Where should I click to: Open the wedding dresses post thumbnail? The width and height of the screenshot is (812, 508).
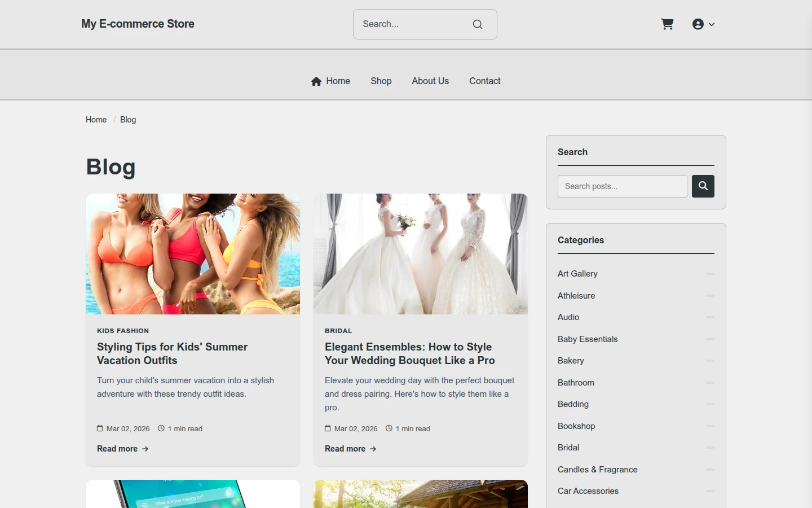point(421,254)
